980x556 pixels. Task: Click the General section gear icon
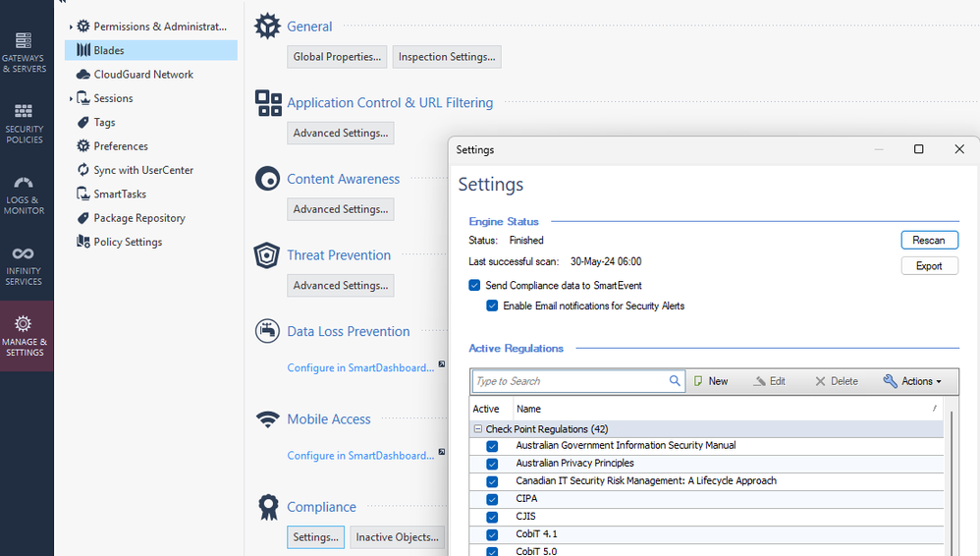267,27
